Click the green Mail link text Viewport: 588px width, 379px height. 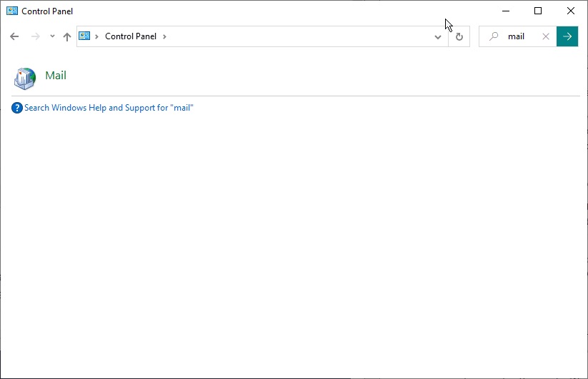coord(56,76)
